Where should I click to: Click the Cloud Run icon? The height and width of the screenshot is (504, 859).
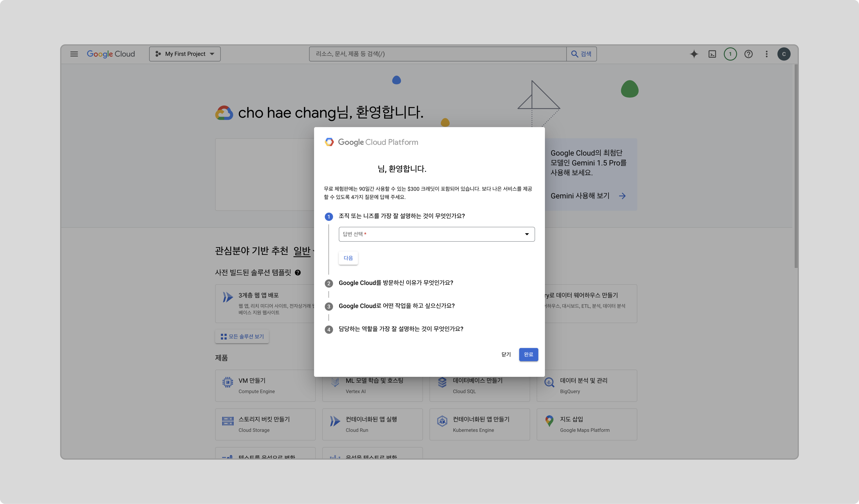(335, 421)
